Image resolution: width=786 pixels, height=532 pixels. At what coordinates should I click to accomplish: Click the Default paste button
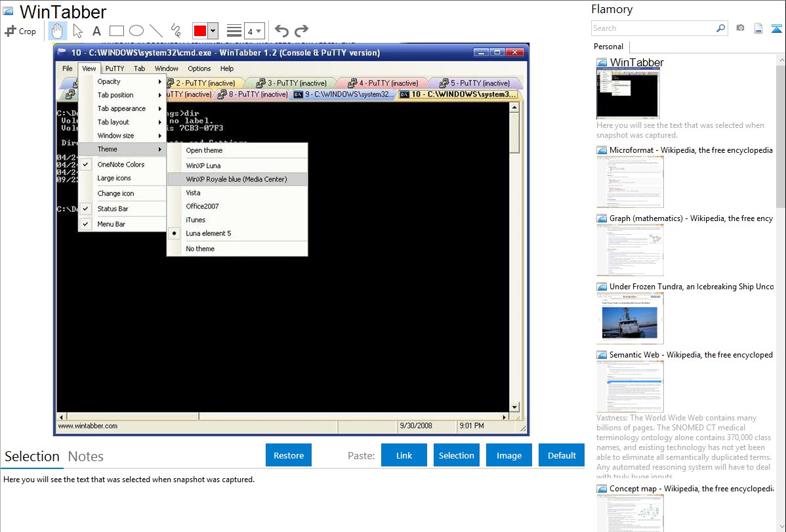coord(562,455)
